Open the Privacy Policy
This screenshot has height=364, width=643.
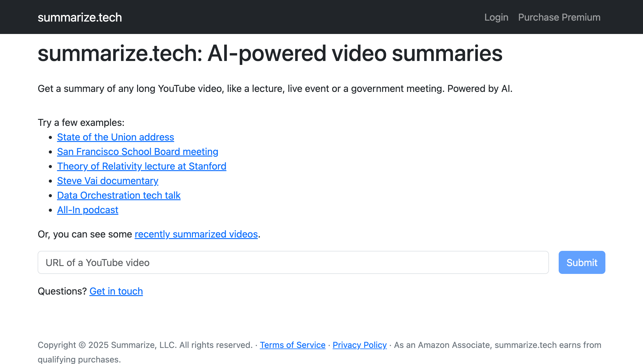click(x=359, y=345)
